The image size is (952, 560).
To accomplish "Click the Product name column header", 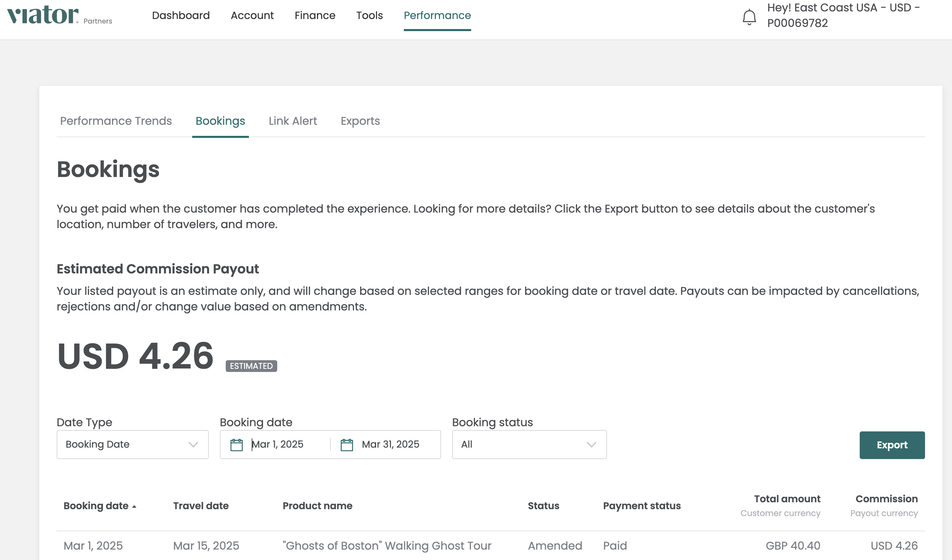I will coord(317,506).
